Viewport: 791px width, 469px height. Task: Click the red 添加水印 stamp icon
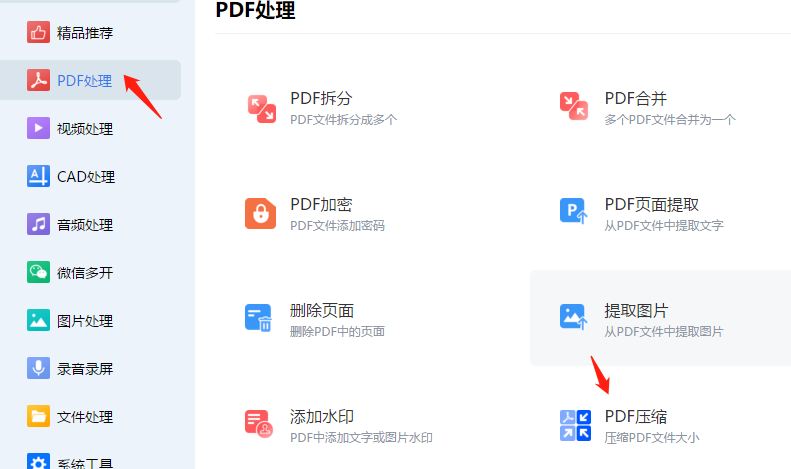(259, 423)
